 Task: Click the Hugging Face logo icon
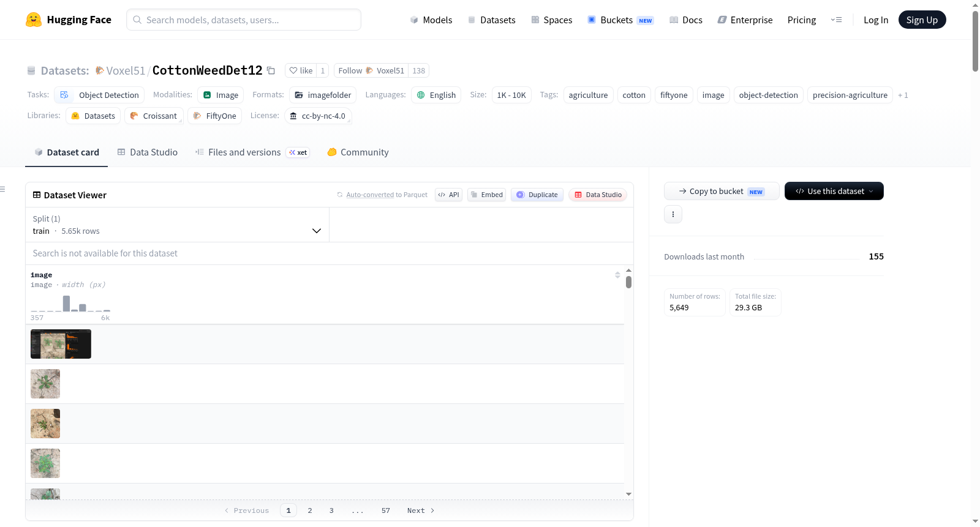pyautogui.click(x=34, y=20)
